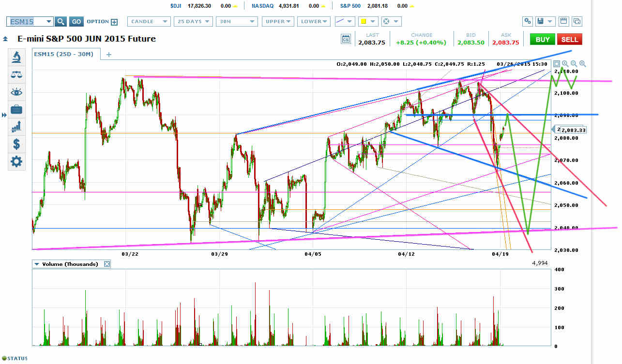Viewport: 622px width, 364px height.
Task: Open the microscope research icon in sidebar
Action: pos(16,58)
